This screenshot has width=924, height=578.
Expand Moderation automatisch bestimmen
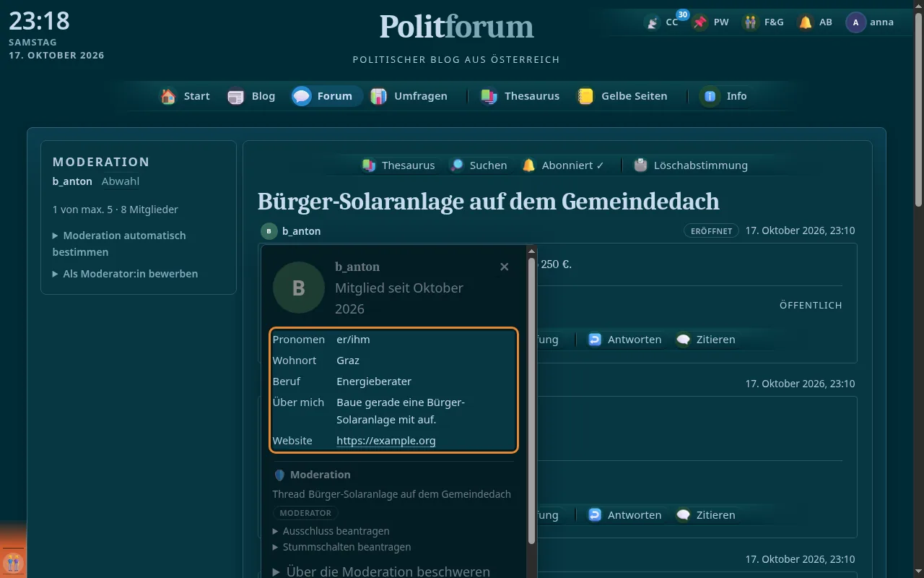119,243
